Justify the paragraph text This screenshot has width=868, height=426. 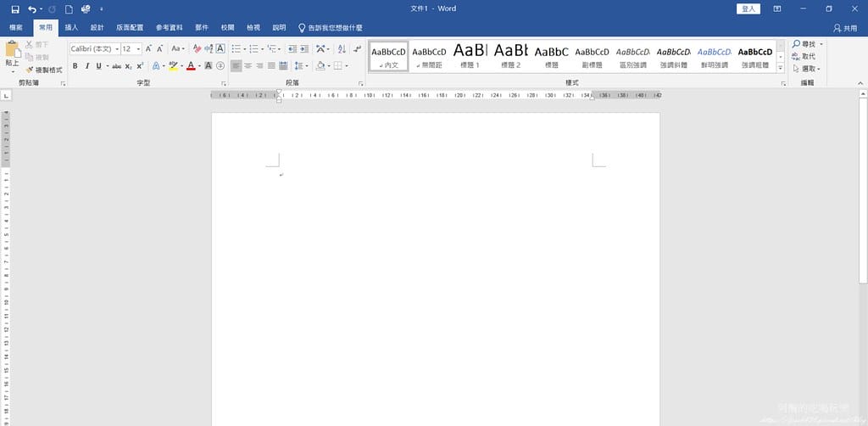[271, 66]
